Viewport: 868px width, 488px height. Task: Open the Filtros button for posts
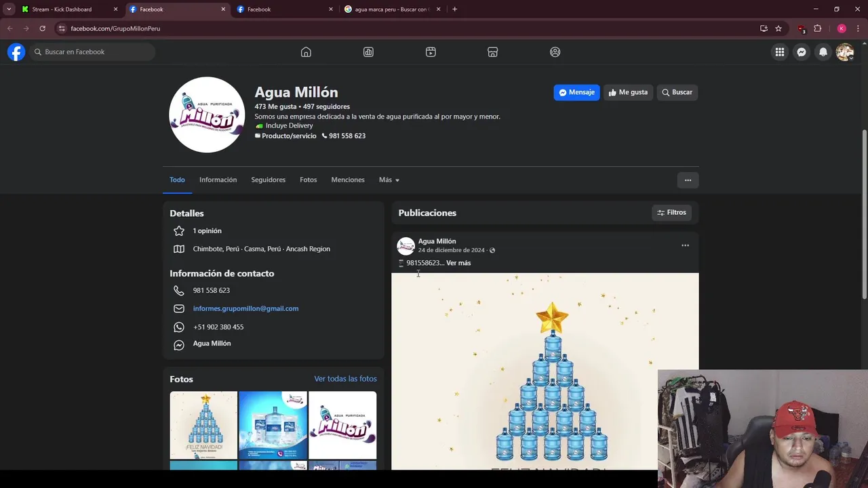coord(671,213)
